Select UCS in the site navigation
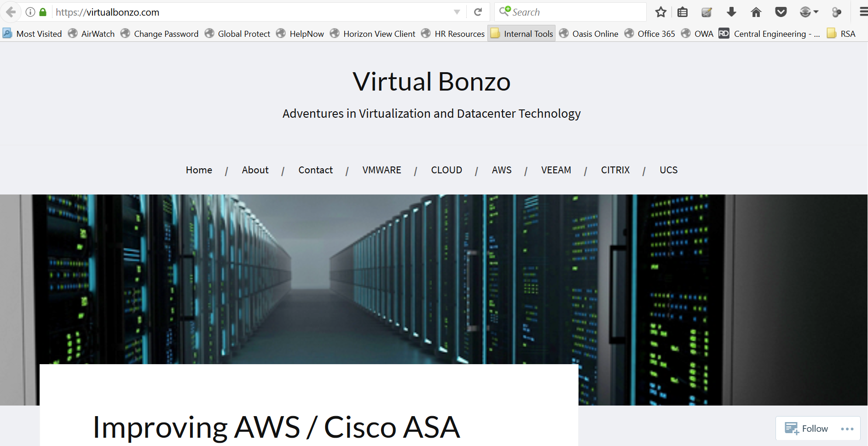Image resolution: width=868 pixels, height=446 pixels. point(668,170)
